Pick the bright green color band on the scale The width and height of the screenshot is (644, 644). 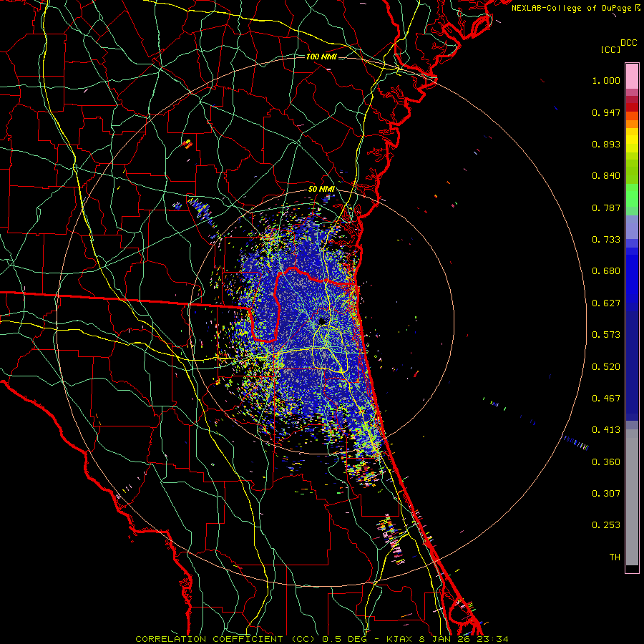click(x=632, y=195)
